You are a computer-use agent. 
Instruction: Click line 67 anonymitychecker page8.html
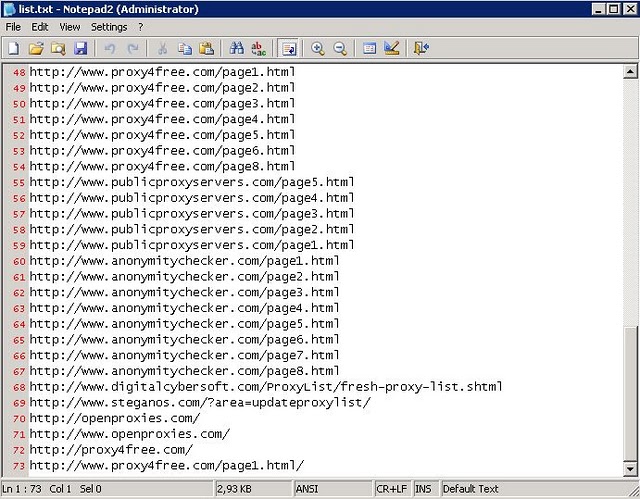(184, 371)
